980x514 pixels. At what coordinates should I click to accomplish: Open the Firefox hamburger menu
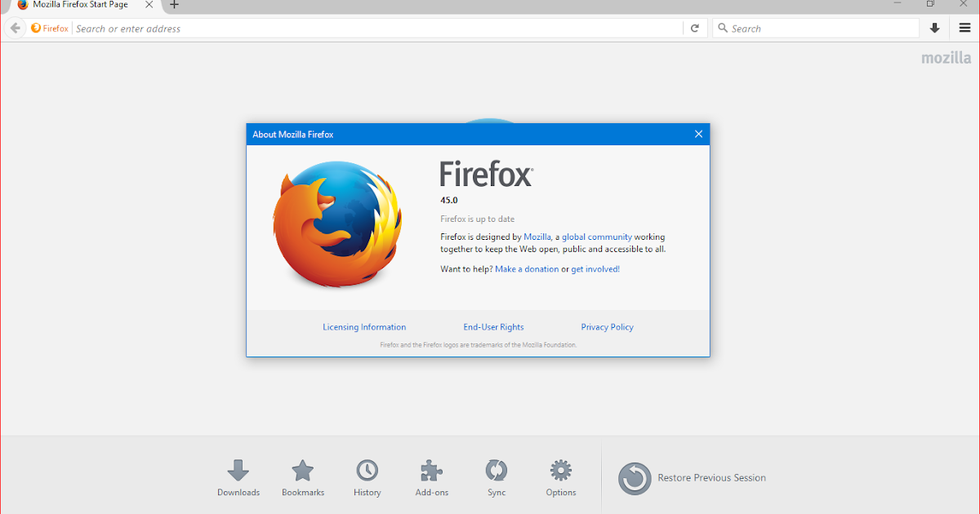coord(964,27)
